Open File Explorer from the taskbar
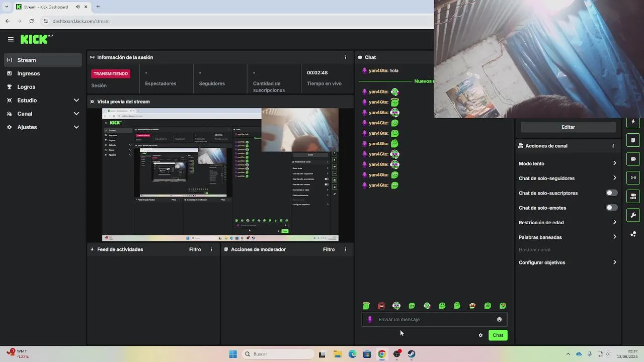This screenshot has width=644, height=362. pos(338,354)
